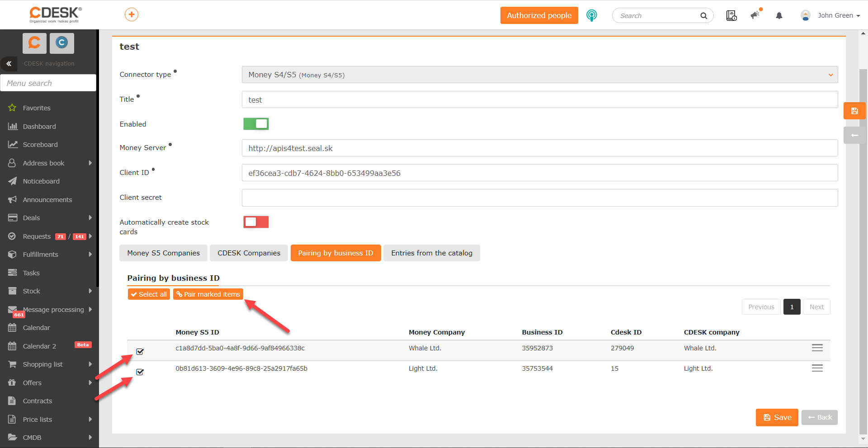
Task: Focus the Menu search field
Action: click(48, 83)
